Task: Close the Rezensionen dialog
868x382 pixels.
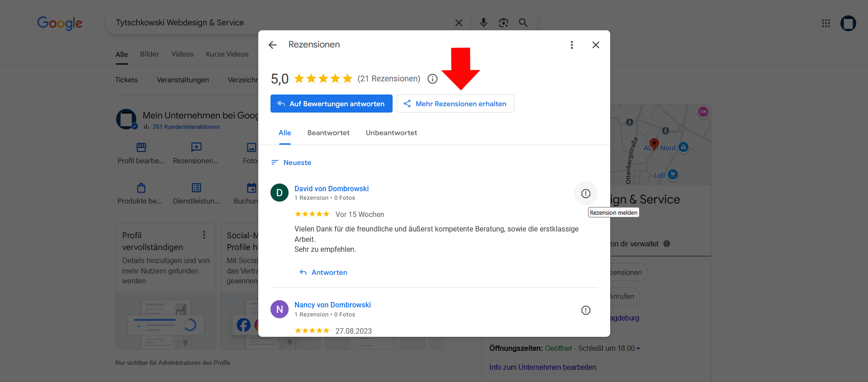Action: point(596,45)
